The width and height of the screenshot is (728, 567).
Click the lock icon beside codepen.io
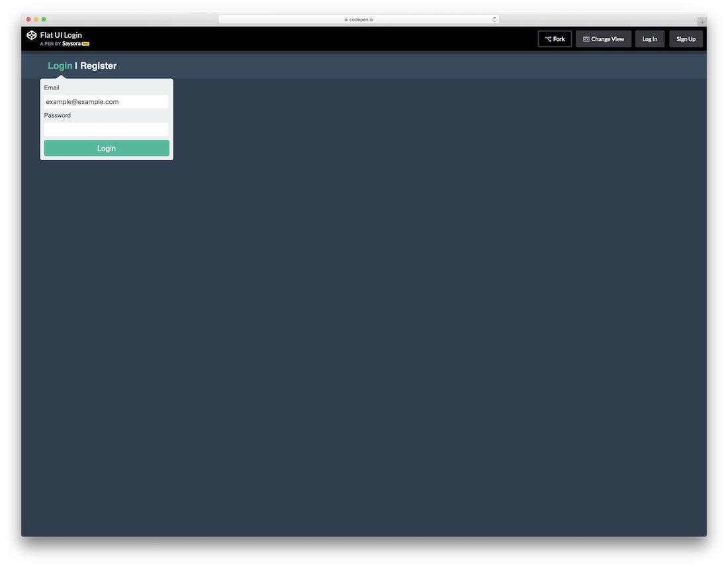346,20
